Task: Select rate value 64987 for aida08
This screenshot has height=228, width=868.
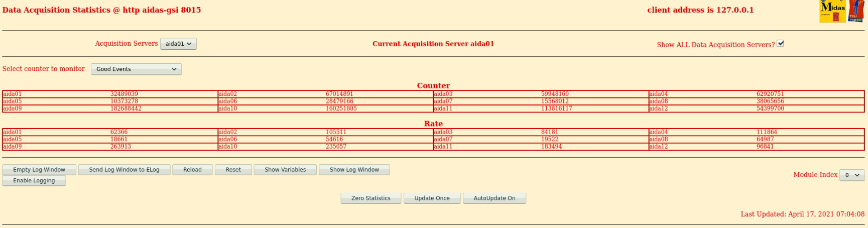Action: click(765, 139)
